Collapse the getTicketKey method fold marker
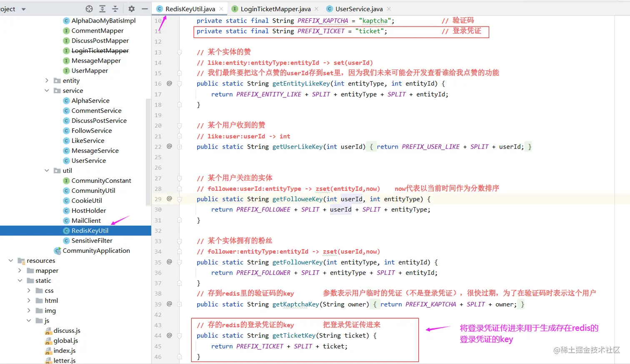630x364 pixels. tap(179, 335)
